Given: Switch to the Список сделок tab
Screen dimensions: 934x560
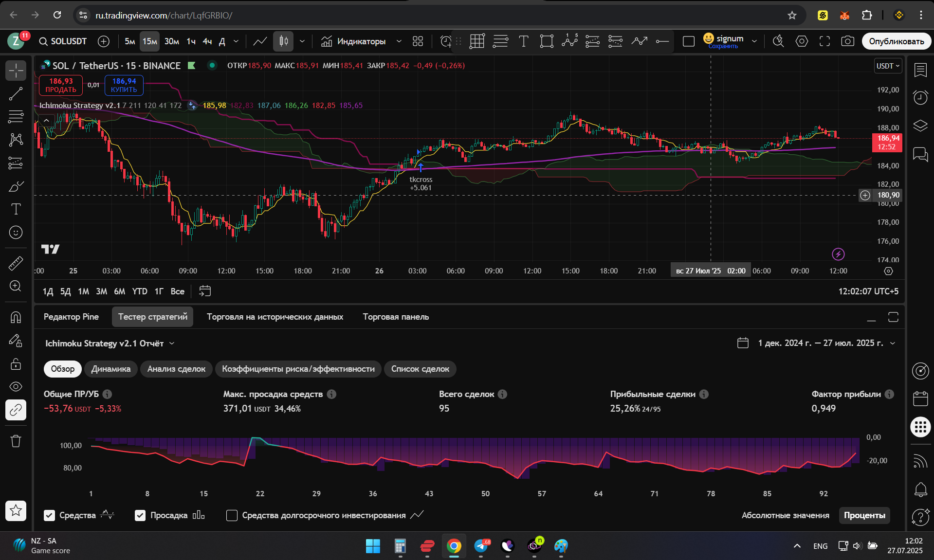Looking at the screenshot, I should coord(420,369).
